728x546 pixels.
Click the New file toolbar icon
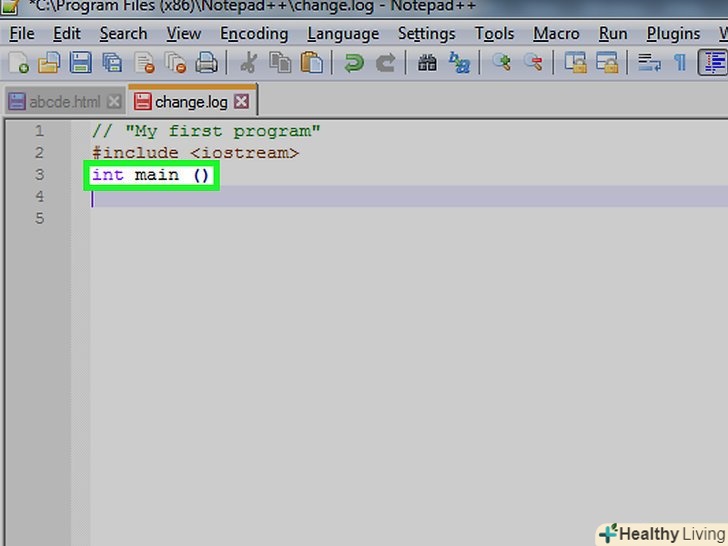coord(19,63)
